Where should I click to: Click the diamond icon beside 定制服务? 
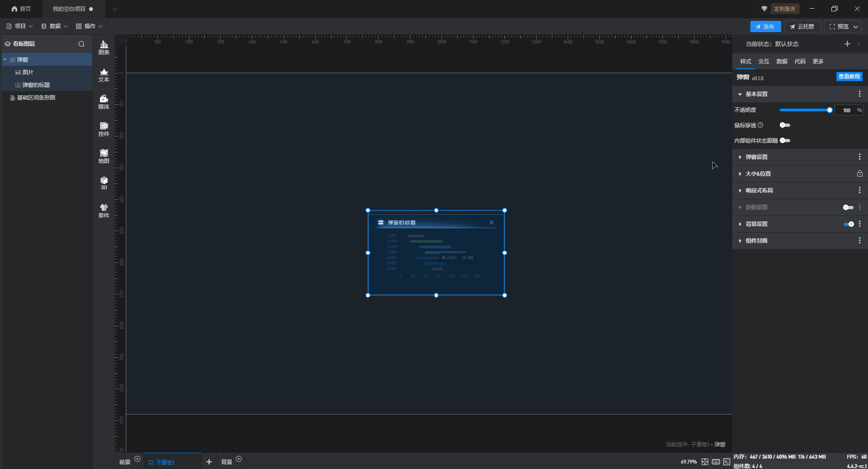point(764,9)
